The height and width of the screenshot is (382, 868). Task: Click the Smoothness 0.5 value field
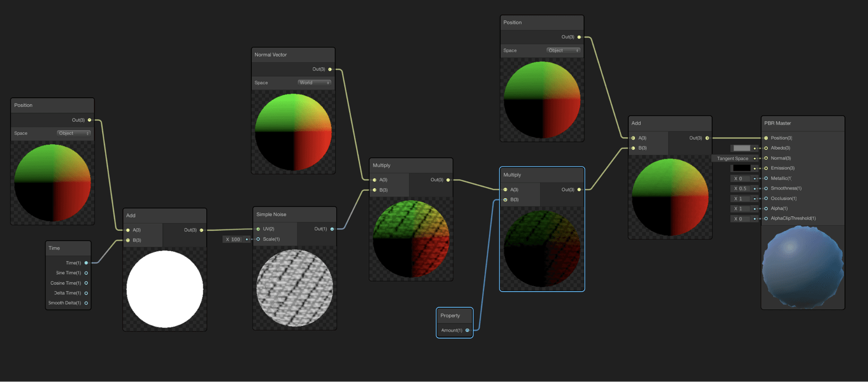pyautogui.click(x=741, y=188)
